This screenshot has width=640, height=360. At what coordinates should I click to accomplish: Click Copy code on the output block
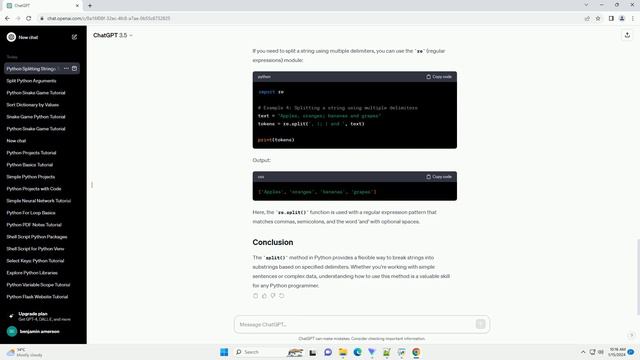pos(439,177)
